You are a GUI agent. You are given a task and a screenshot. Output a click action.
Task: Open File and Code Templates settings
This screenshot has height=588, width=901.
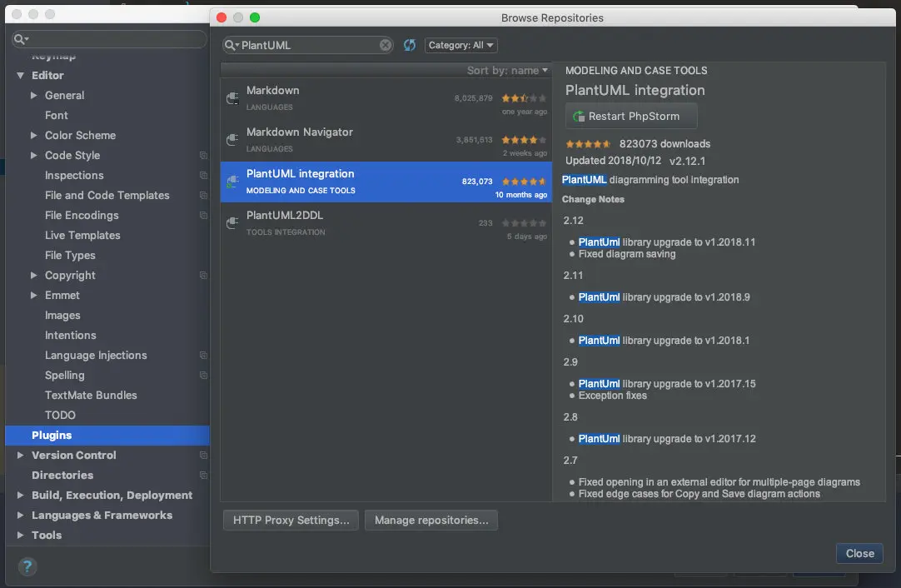(x=107, y=196)
